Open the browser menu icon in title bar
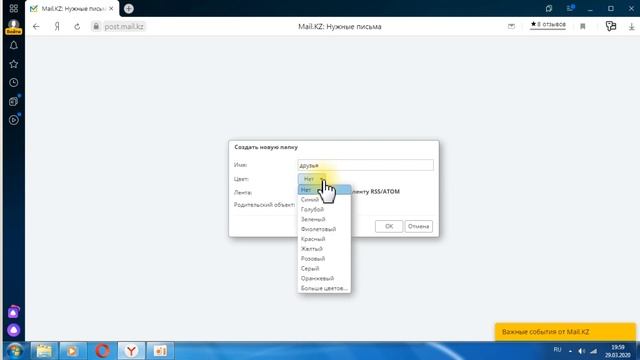 coord(570,8)
